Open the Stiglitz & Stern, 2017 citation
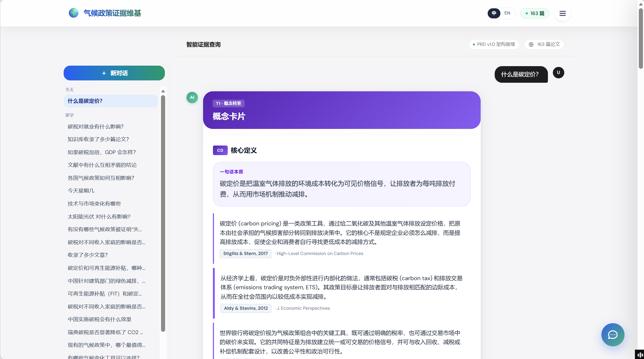Image resolution: width=644 pixels, height=359 pixels. click(245, 253)
